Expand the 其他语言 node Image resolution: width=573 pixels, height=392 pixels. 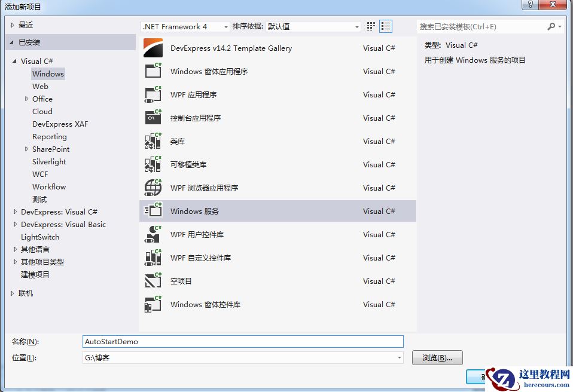tap(15, 249)
